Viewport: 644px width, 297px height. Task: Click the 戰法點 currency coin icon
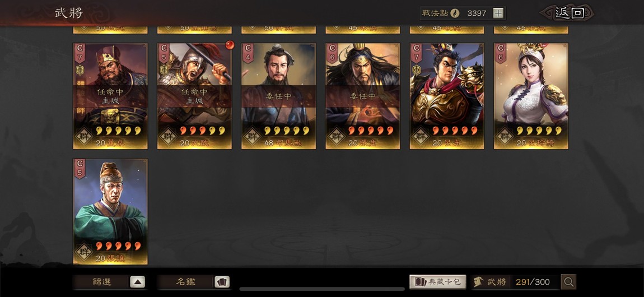pos(455,13)
